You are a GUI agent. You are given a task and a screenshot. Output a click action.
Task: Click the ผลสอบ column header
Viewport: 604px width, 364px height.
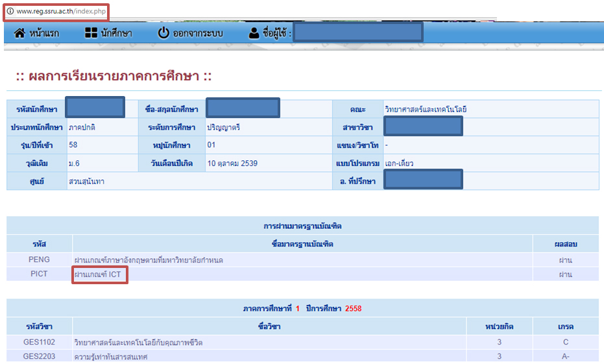coord(566,244)
